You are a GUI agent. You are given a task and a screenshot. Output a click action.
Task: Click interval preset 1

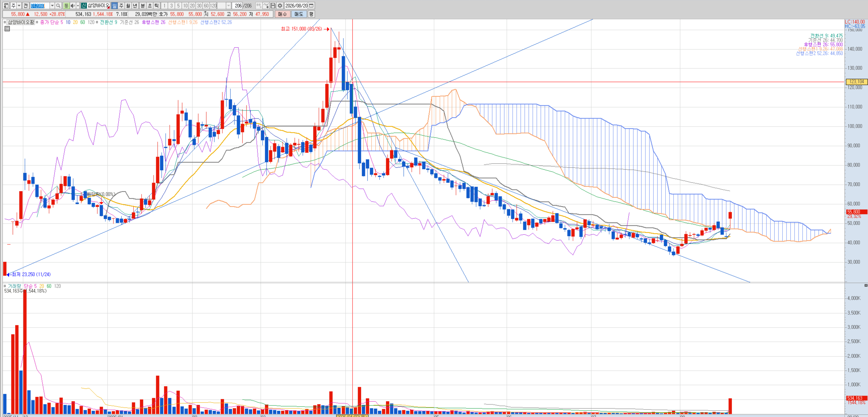pyautogui.click(x=165, y=6)
